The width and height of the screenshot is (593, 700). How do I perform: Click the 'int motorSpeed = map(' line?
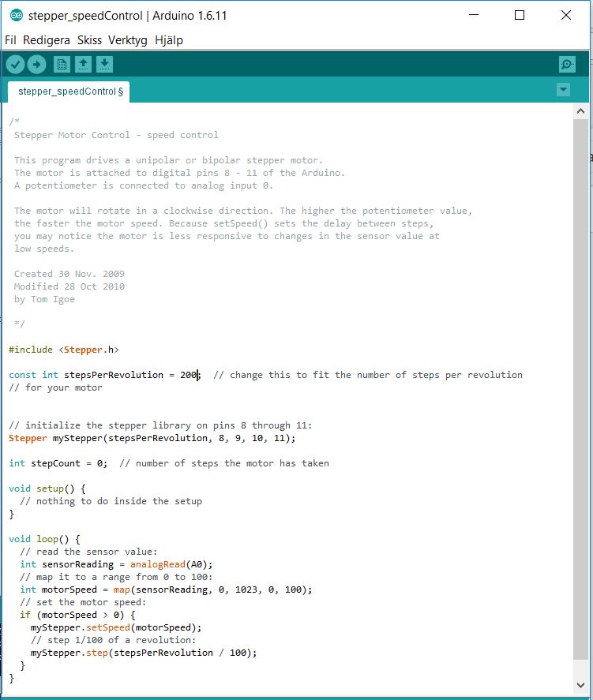pyautogui.click(x=166, y=590)
